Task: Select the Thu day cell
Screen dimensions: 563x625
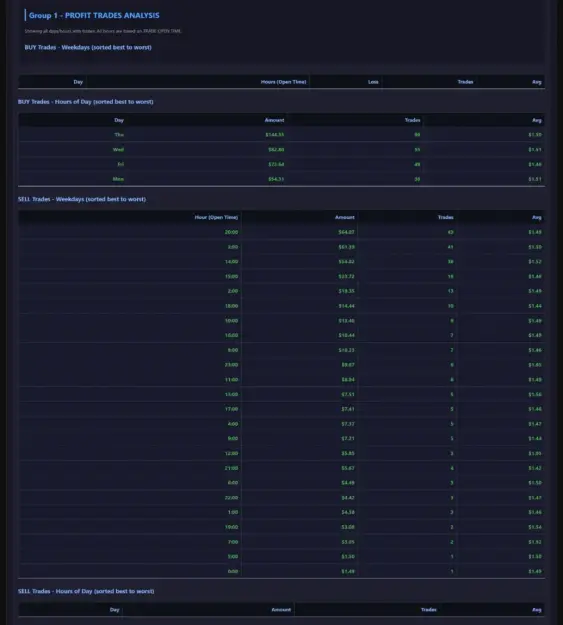Action: [119, 135]
